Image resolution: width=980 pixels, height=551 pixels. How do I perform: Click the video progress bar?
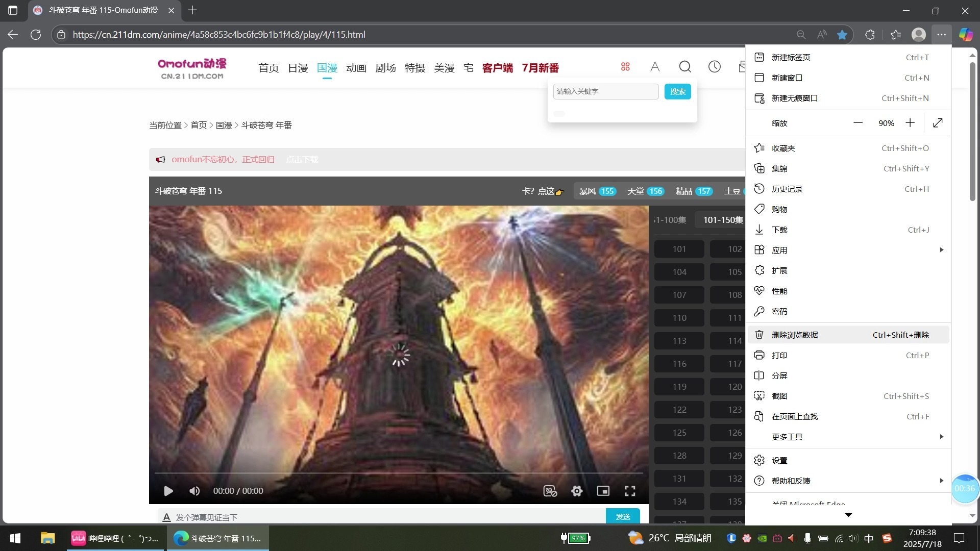[399, 473]
